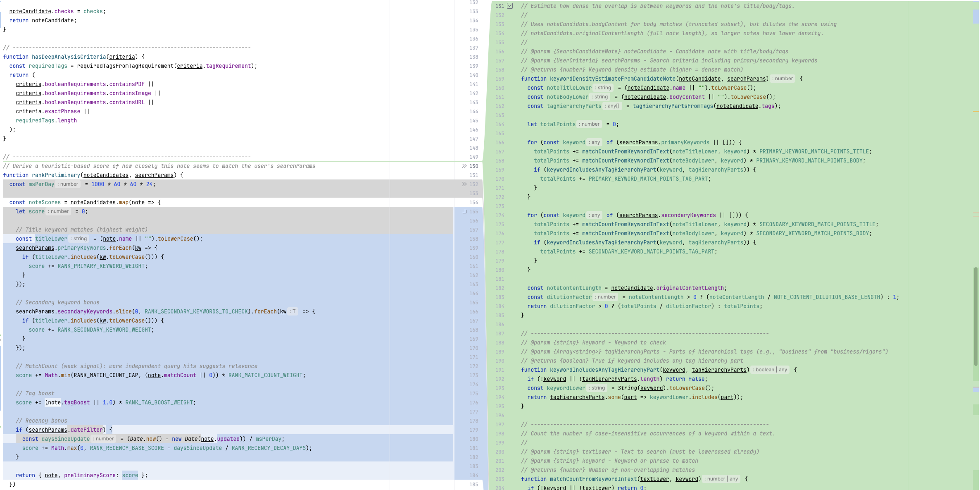
Task: Click the right pane vertical scrollbar thumb
Action: (x=975, y=316)
